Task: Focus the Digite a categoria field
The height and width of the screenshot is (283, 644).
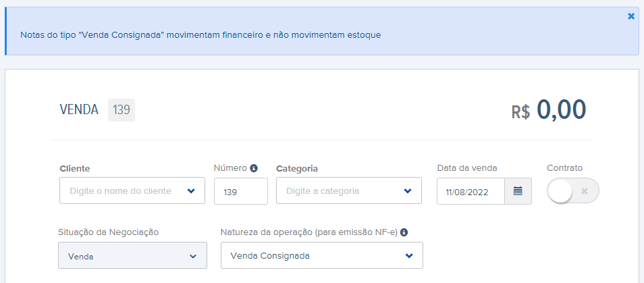Action: (x=349, y=190)
